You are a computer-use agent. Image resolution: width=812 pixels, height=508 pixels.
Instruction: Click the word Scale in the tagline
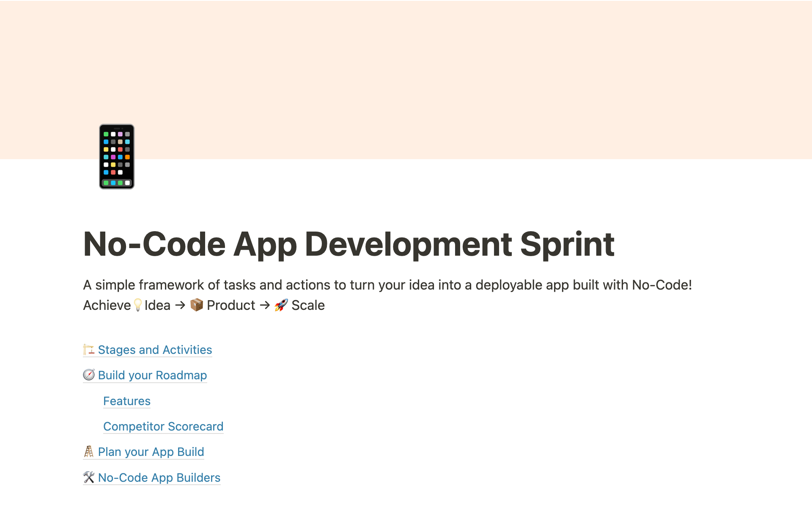tap(308, 305)
